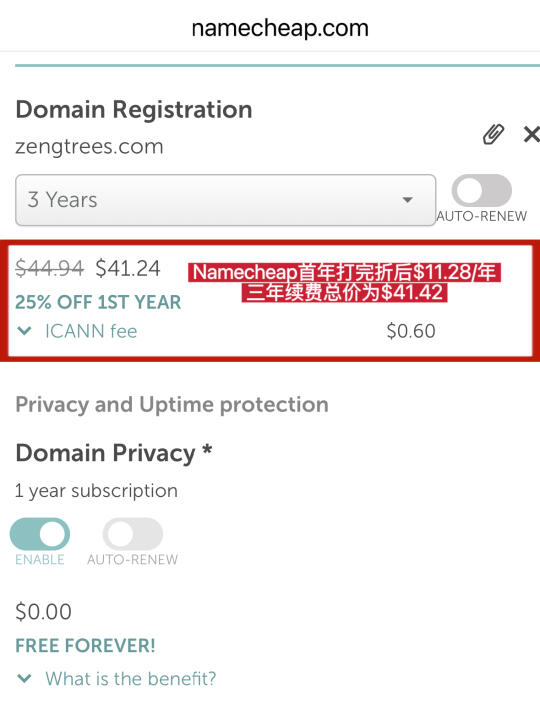
Task: Click the Privacy and Uptime protection heading
Action: (x=172, y=405)
